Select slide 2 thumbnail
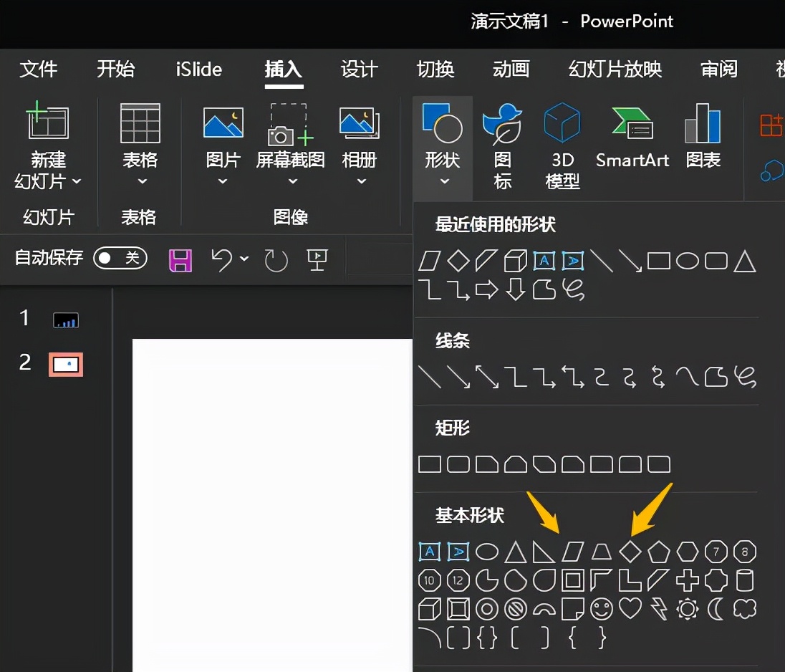 (x=66, y=364)
